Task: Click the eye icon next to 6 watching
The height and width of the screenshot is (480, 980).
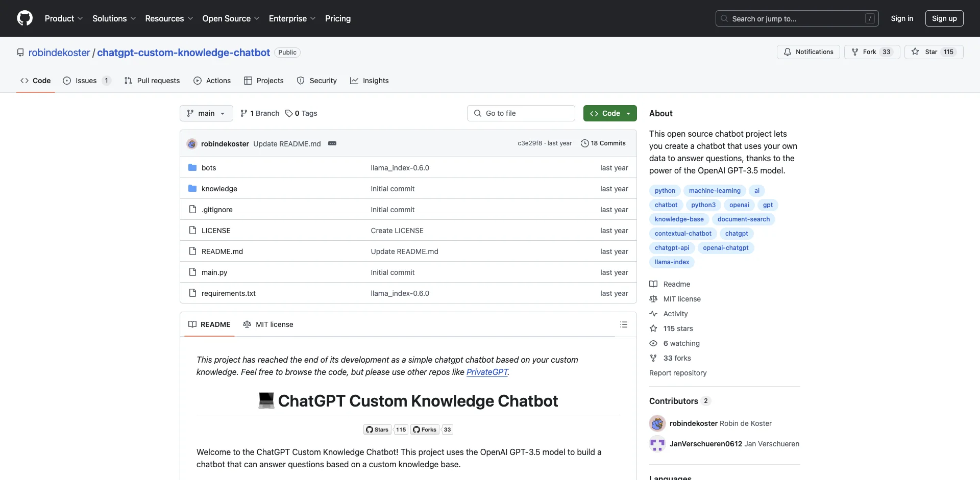Action: (653, 343)
